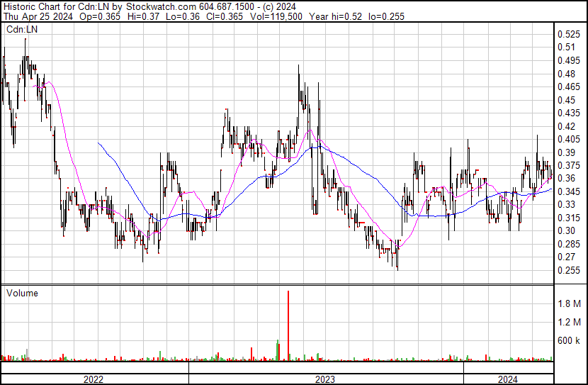Click the Volume panel label
588x385 pixels.
[x=22, y=293]
